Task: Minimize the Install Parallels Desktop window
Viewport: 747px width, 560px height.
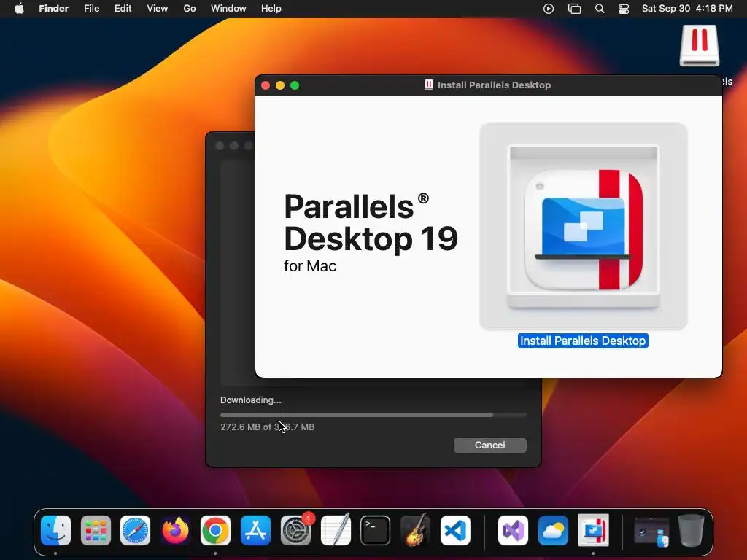Action: pyautogui.click(x=280, y=85)
